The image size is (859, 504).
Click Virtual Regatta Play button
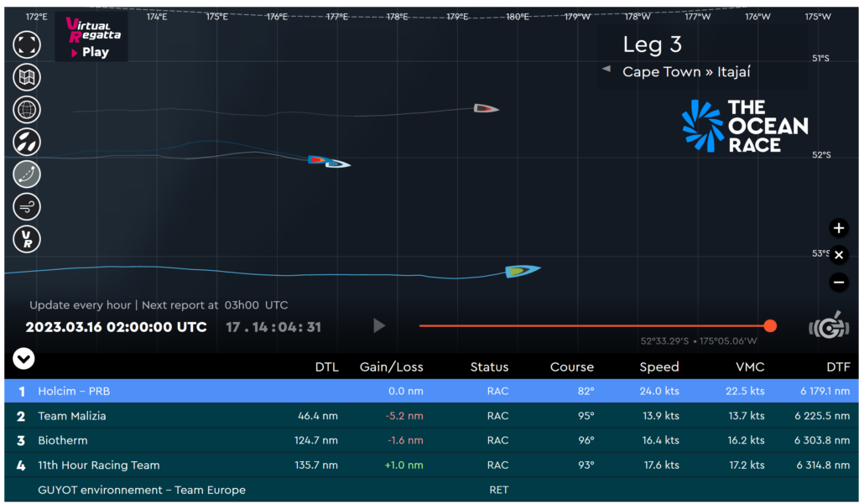[x=91, y=37]
